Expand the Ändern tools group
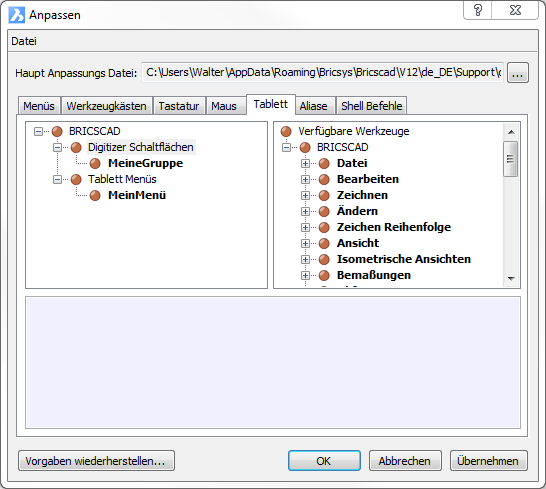This screenshot has height=489, width=546. point(305,211)
